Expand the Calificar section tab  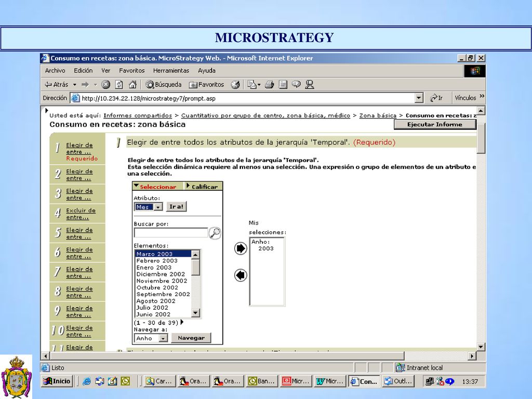(202, 187)
